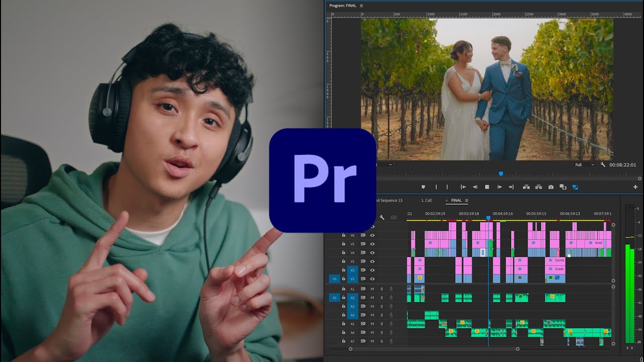
Task: Switch to the Nested Sequence 13 tab
Action: pyautogui.click(x=389, y=201)
